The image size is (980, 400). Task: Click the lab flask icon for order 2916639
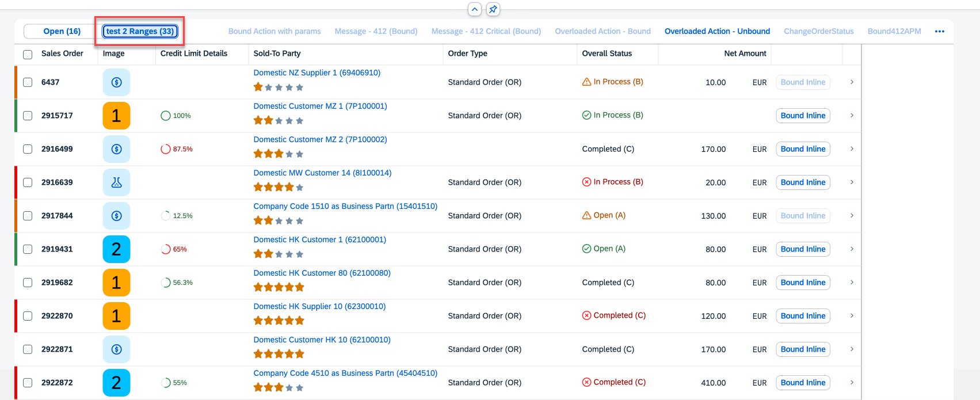tap(116, 182)
